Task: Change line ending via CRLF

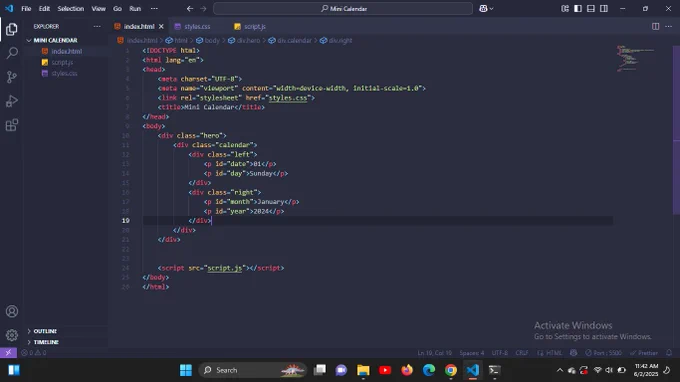Action: click(522, 353)
